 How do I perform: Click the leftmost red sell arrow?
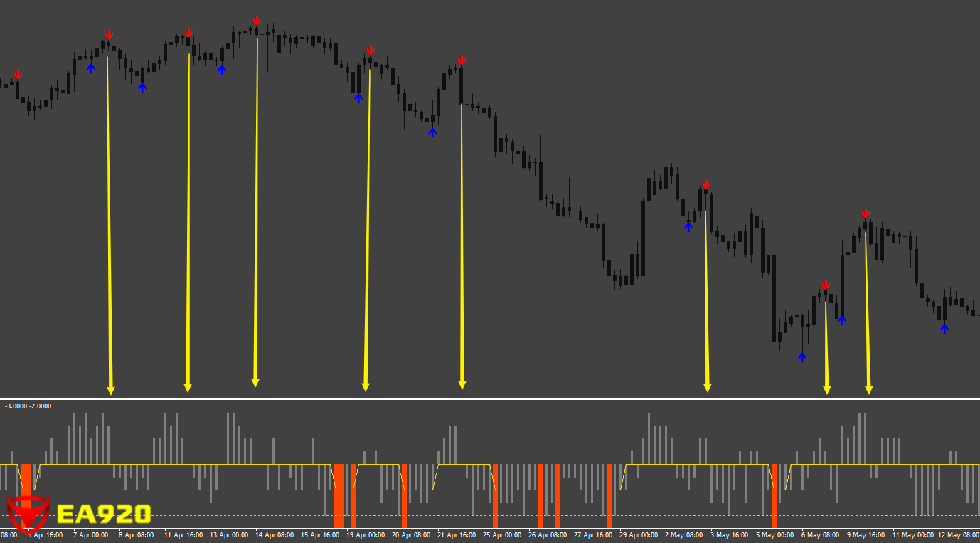[x=18, y=75]
